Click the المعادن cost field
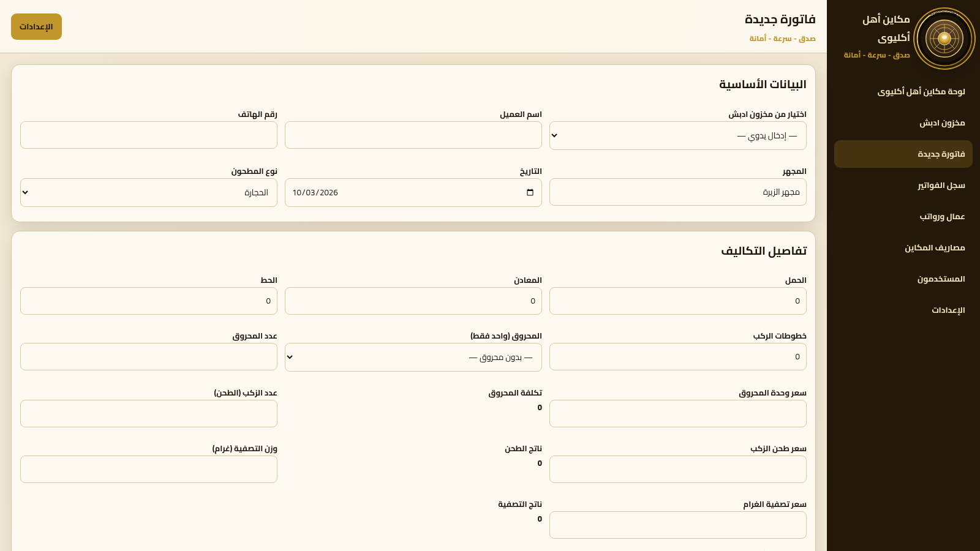 (413, 301)
